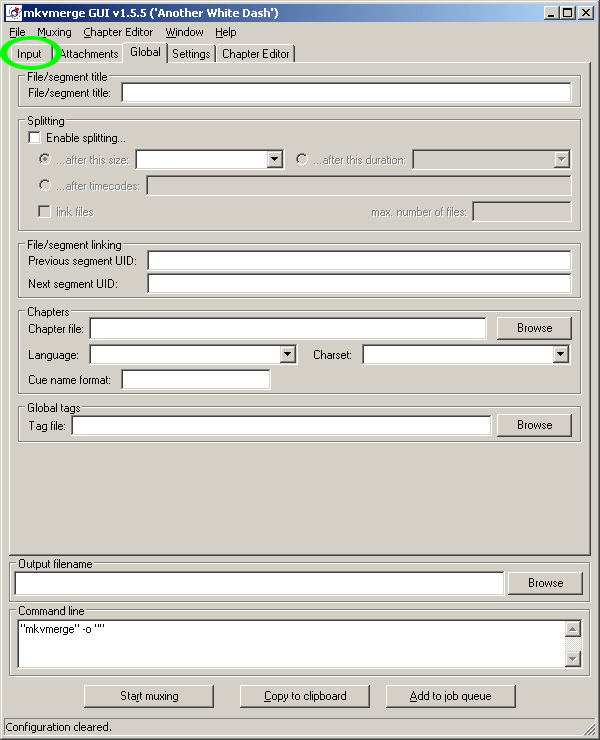Maximize the mkvmerge GUI window
Image resolution: width=600 pixels, height=740 pixels.
(568, 13)
